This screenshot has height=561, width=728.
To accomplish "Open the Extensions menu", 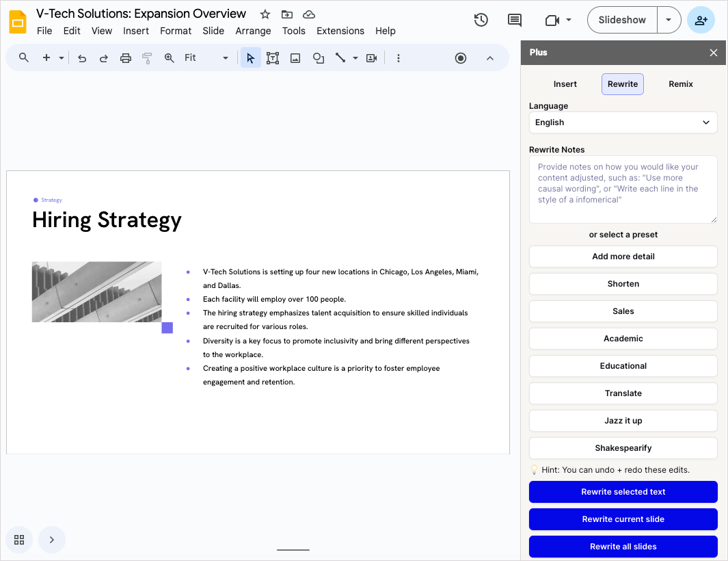I will (340, 31).
